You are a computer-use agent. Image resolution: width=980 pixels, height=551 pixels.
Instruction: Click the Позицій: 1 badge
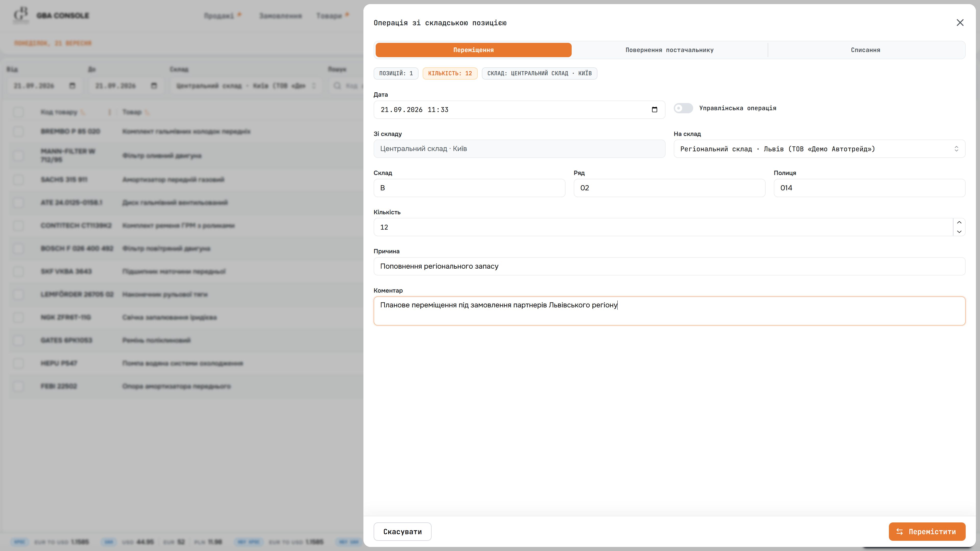396,73
